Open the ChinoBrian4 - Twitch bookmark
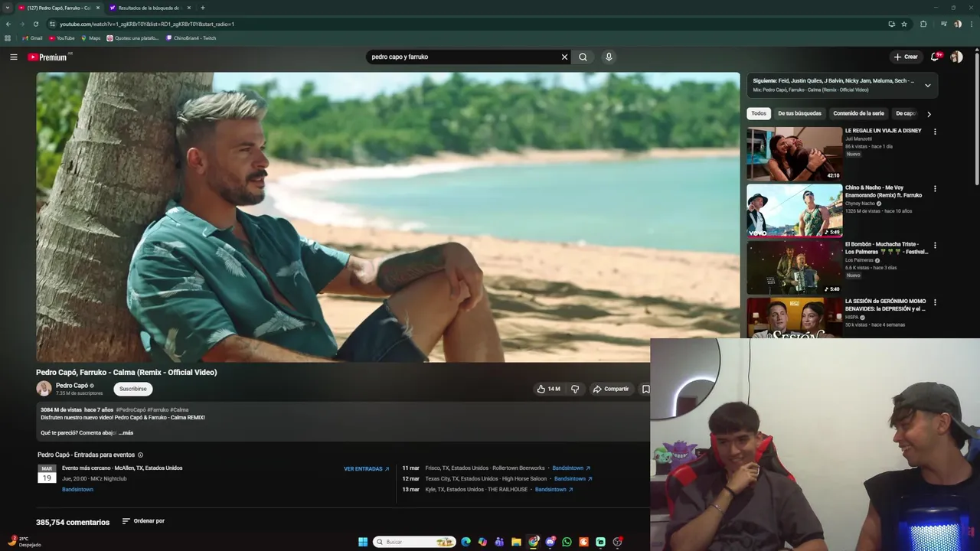The image size is (980, 551). click(191, 38)
